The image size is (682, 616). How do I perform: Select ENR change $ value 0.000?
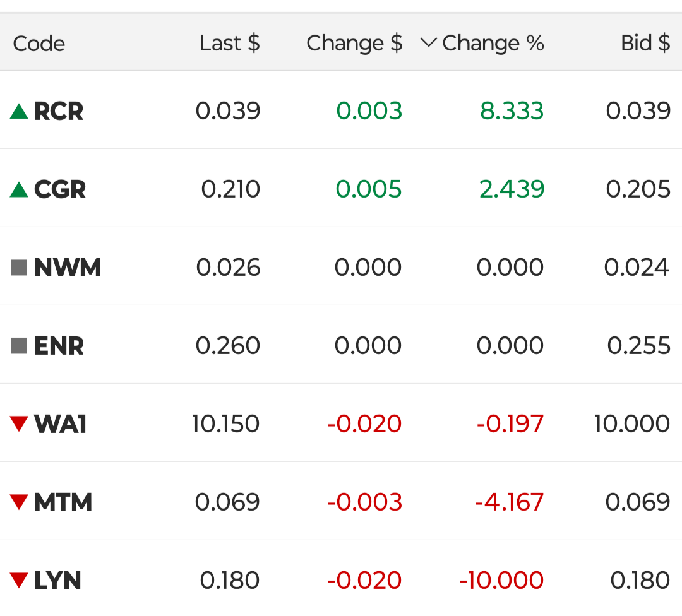368,346
